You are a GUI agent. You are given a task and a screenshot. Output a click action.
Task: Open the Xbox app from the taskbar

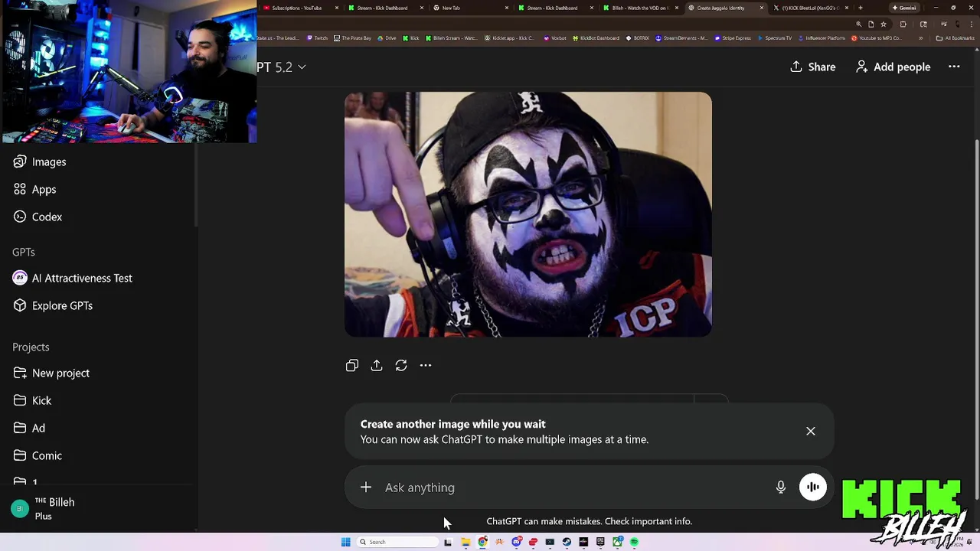click(617, 542)
